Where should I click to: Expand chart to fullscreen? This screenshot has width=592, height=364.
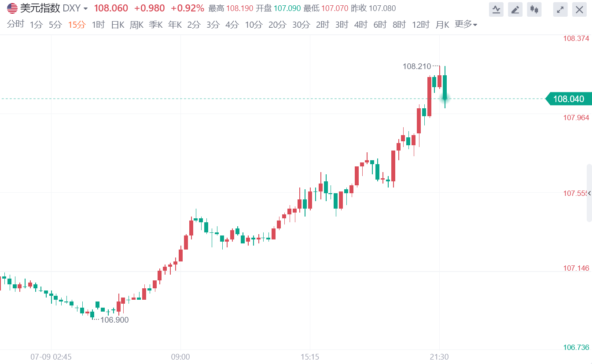[x=560, y=10]
